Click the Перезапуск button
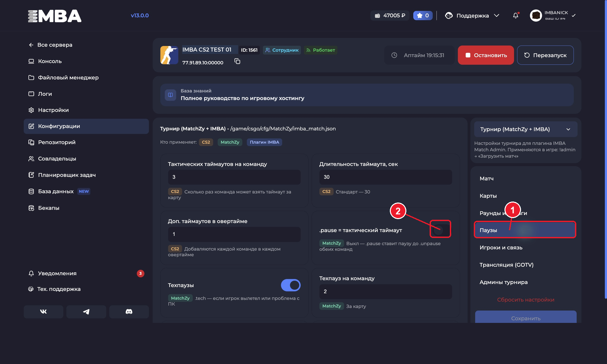This screenshot has width=607, height=364. pyautogui.click(x=545, y=55)
